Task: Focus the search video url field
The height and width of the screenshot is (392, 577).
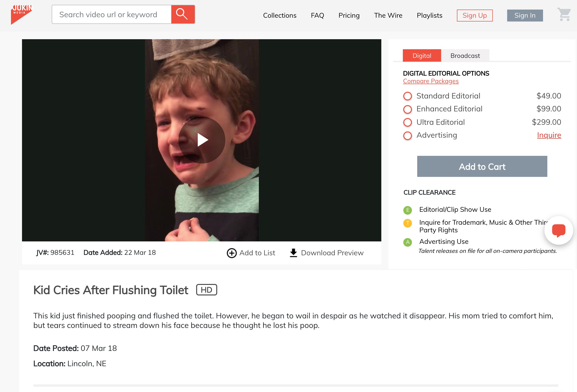Action: point(111,14)
